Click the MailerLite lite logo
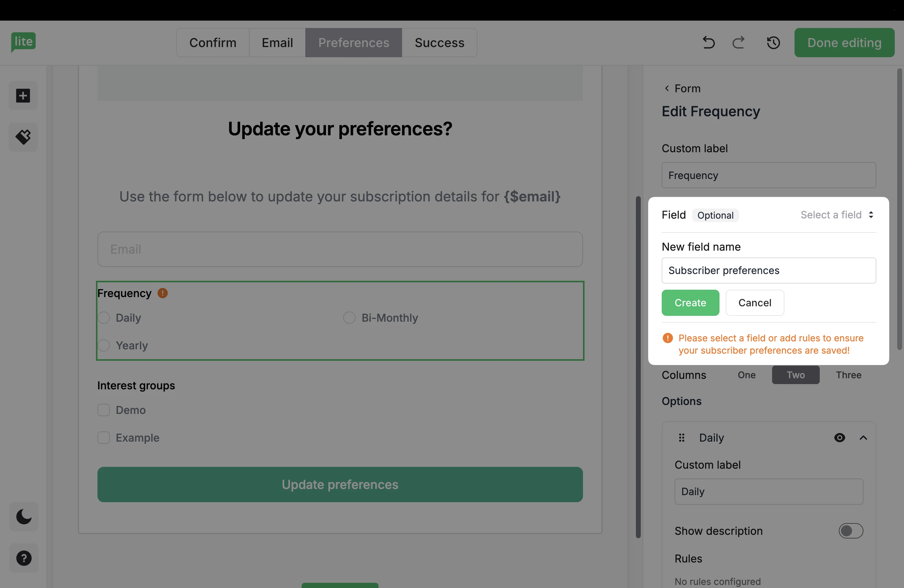 24,42
